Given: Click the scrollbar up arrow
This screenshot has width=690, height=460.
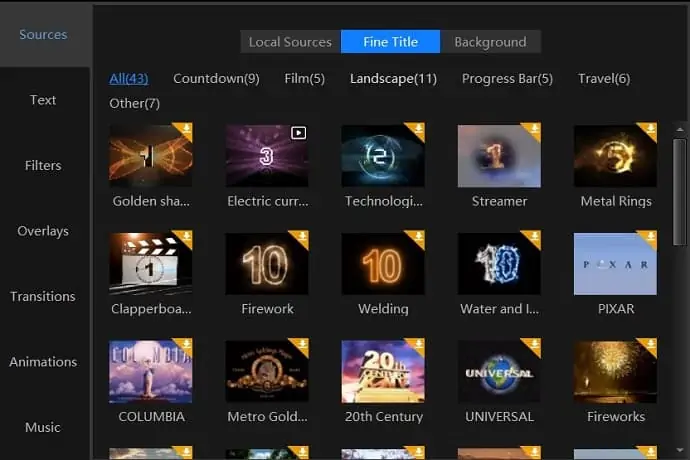Looking at the screenshot, I should tap(680, 130).
